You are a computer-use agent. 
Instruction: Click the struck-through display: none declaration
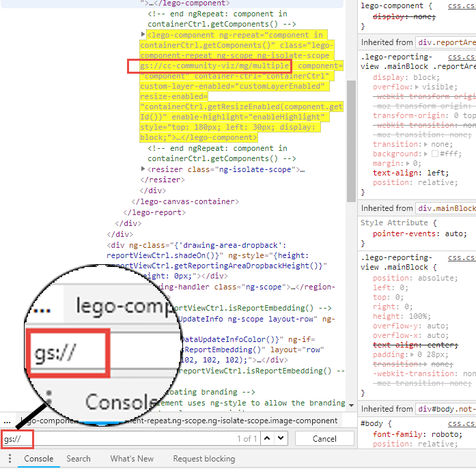click(x=404, y=16)
